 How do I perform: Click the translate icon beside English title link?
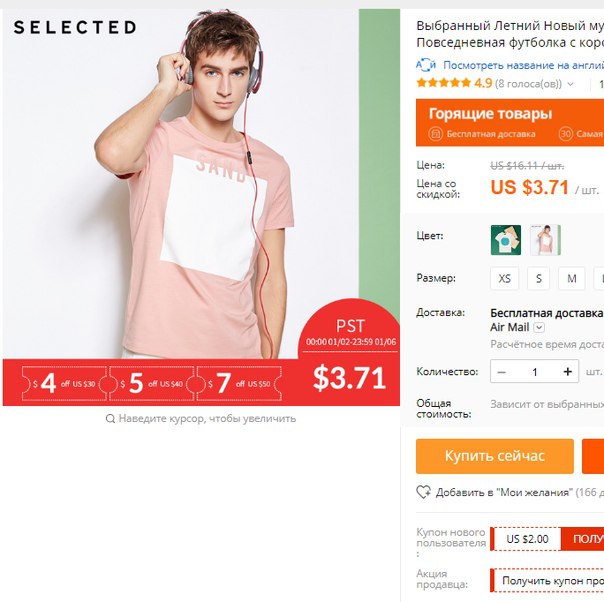(x=426, y=65)
